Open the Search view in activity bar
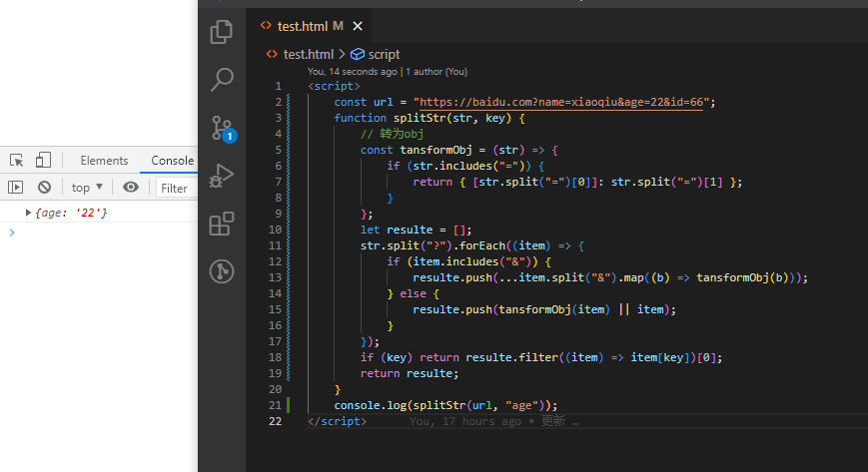This screenshot has width=868, height=472. point(222,80)
